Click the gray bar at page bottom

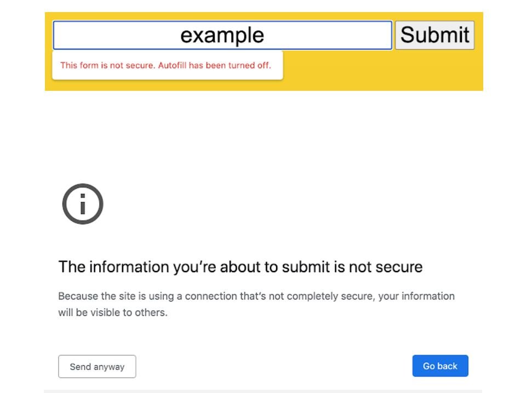pyautogui.click(x=263, y=391)
